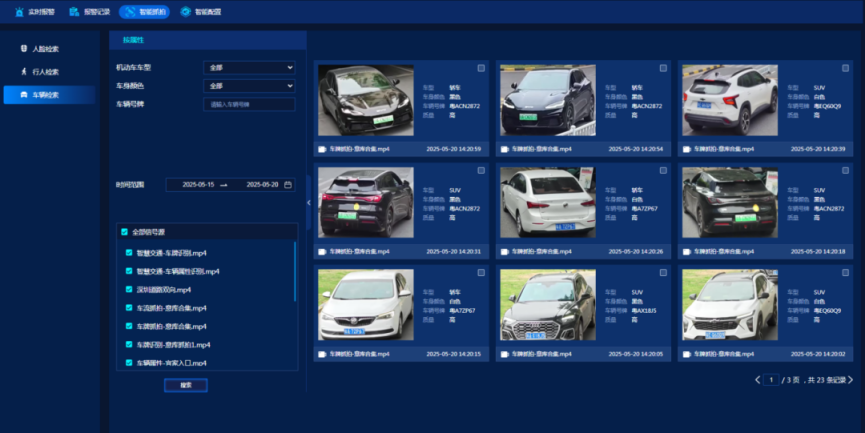Toggle the 全部信号源 select-all checkbox

pos(124,232)
